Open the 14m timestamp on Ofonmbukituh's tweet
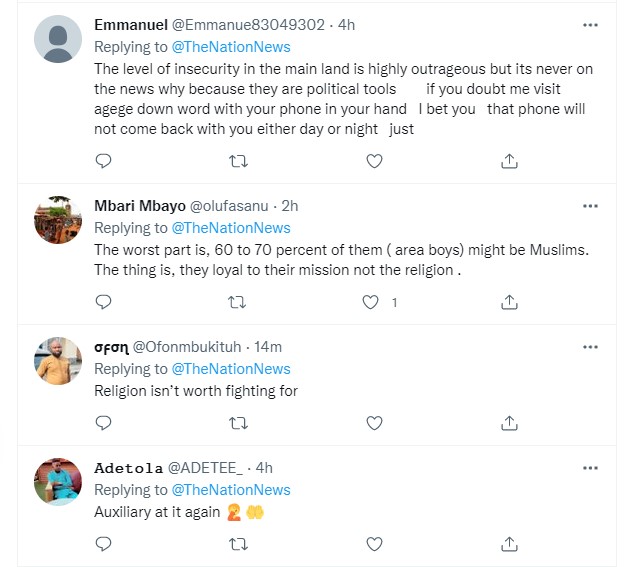This screenshot has width=631, height=567. click(268, 346)
